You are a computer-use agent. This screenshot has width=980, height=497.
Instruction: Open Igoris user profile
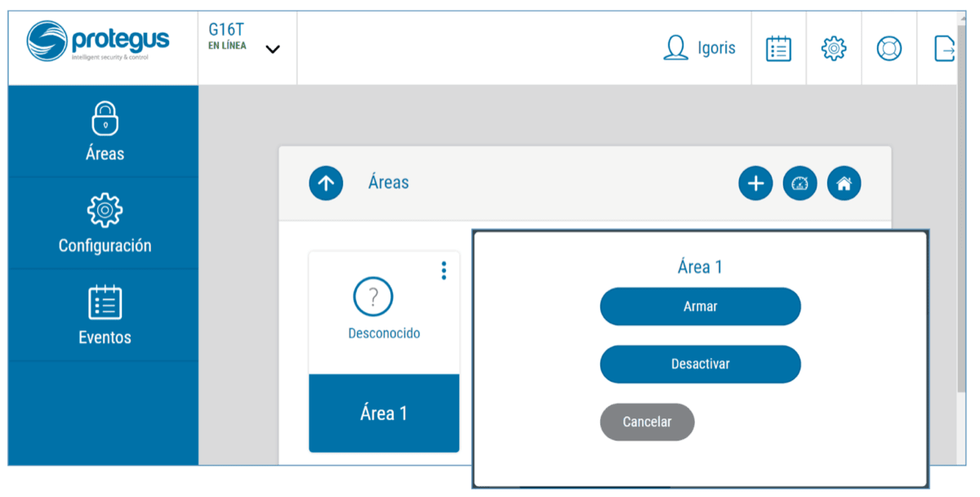(x=700, y=48)
